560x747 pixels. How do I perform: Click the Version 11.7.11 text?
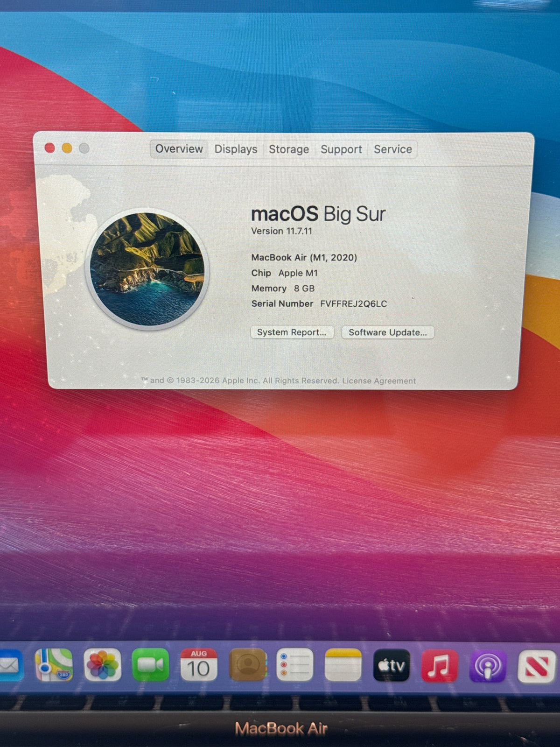[282, 231]
